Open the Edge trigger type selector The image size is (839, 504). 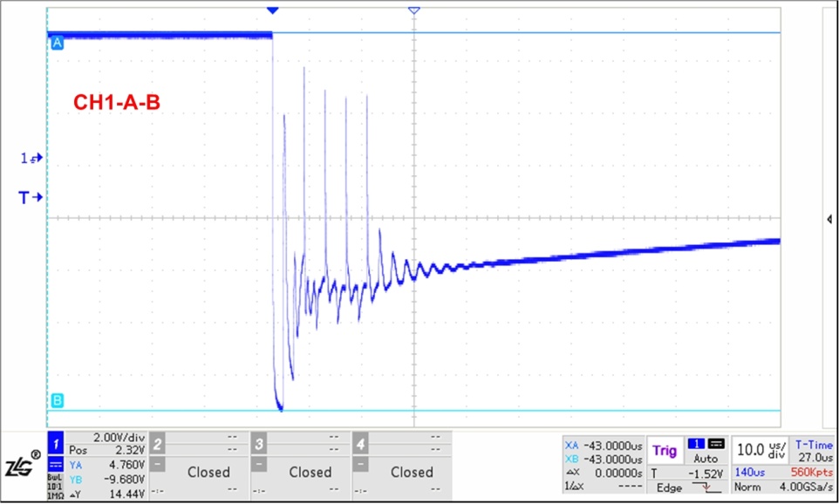click(x=670, y=488)
